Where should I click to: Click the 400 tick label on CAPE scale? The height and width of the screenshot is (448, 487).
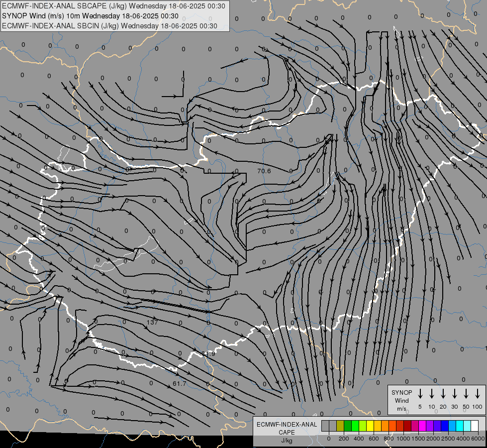359,439
